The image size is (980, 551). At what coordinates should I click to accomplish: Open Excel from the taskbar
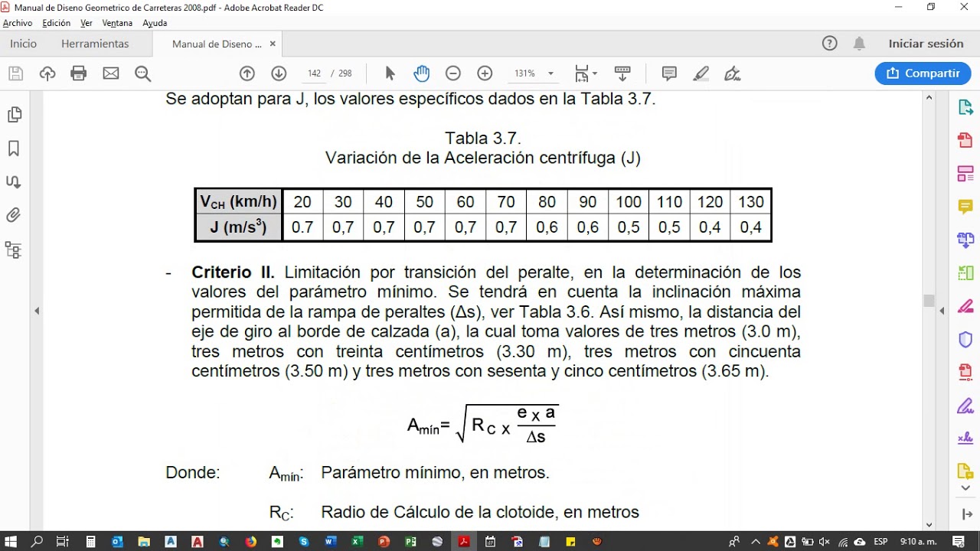(357, 541)
